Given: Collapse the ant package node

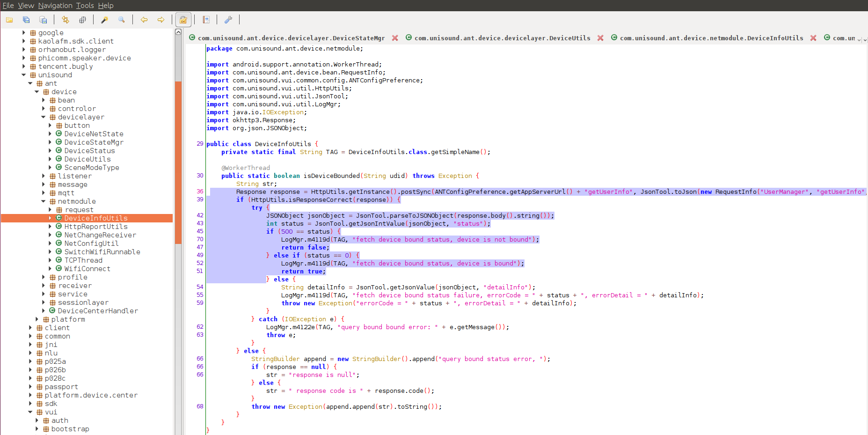Looking at the screenshot, I should (30, 83).
